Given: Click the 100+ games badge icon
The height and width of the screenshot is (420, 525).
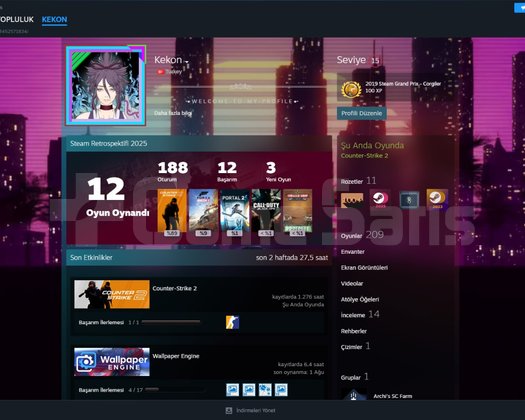Looking at the screenshot, I should coord(352,200).
